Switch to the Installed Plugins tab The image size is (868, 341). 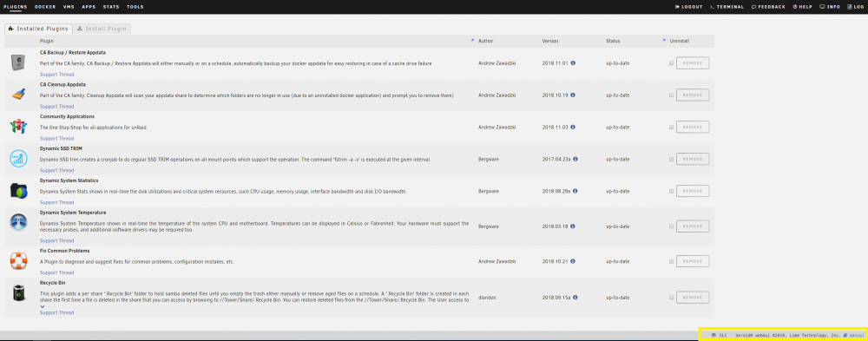point(38,29)
